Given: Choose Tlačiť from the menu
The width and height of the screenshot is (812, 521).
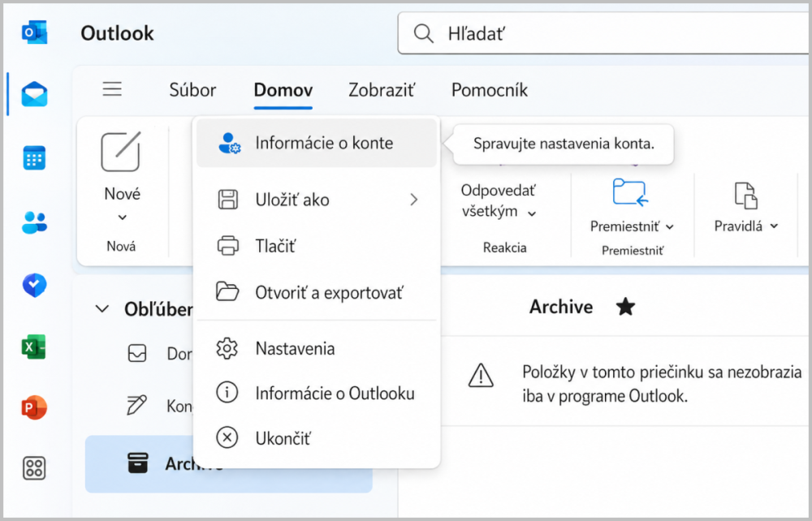Looking at the screenshot, I should tap(317, 245).
